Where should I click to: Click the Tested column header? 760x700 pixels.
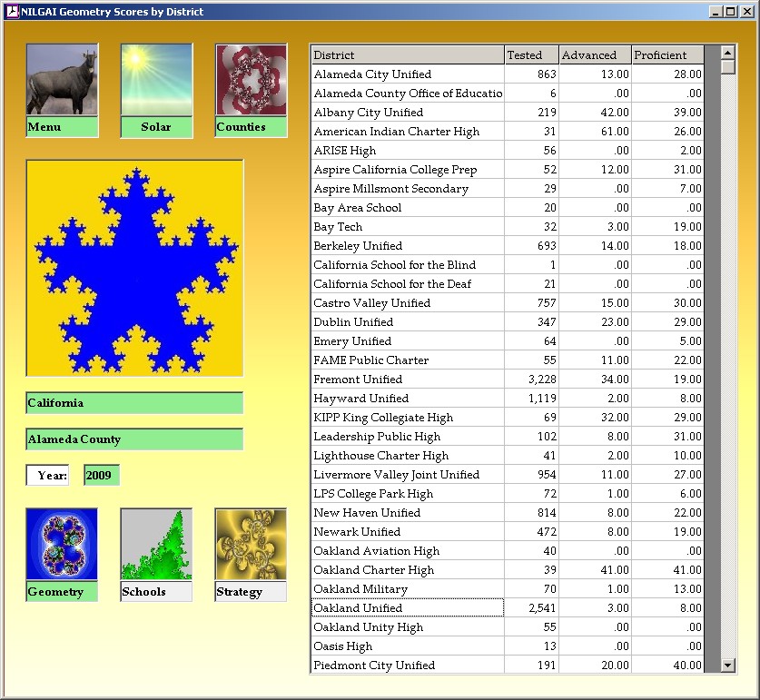[x=531, y=55]
